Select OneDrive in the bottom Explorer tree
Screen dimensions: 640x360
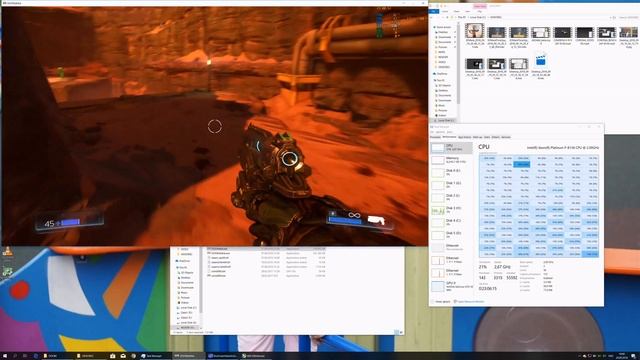coord(184,261)
